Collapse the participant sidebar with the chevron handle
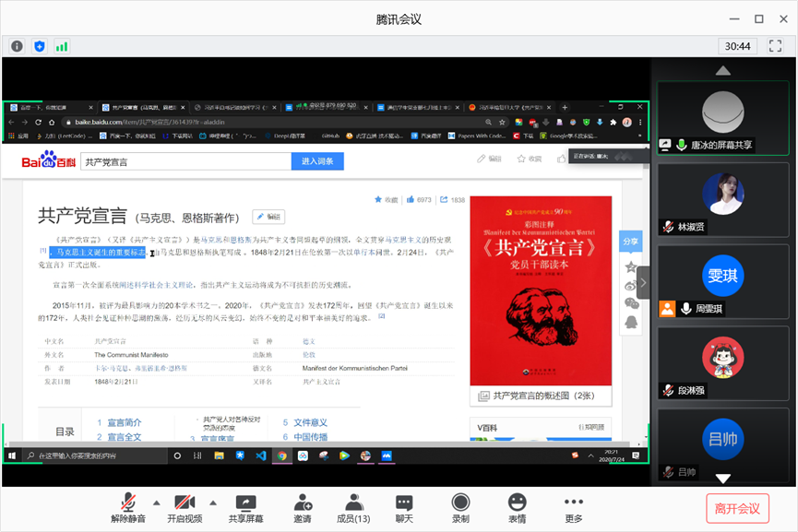This screenshot has width=798, height=532. (643, 282)
